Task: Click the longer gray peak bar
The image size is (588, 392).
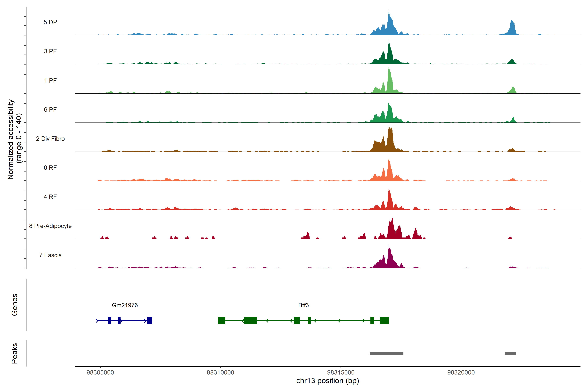Action: click(x=386, y=353)
